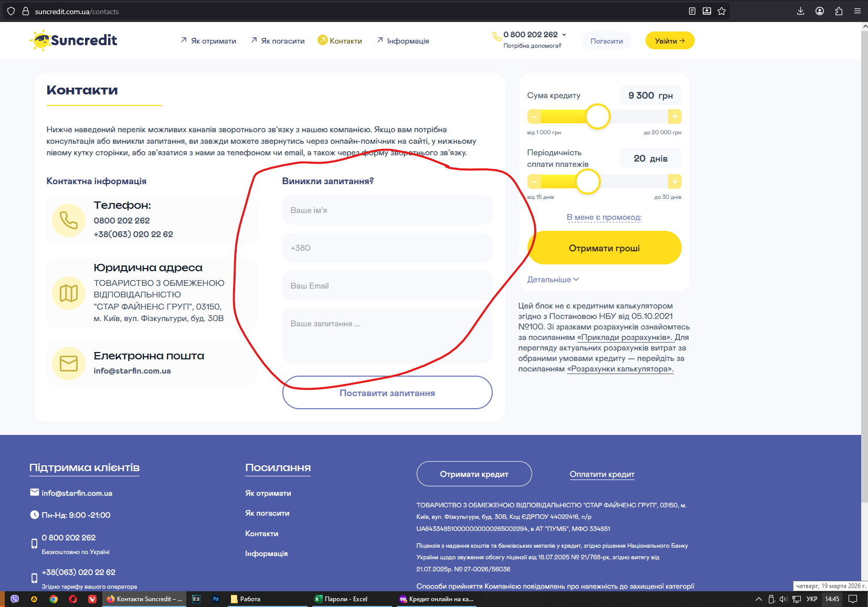
Task: Open the notifications center icon
Action: 853,599
